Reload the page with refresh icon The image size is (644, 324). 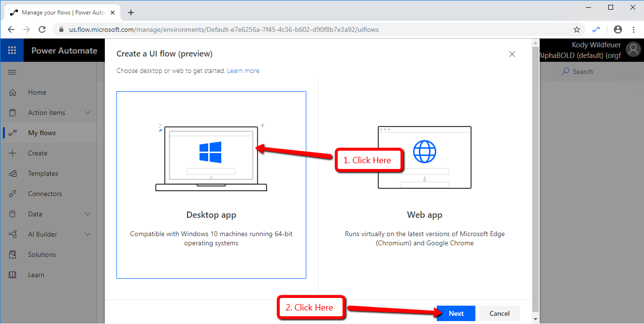pyautogui.click(x=42, y=29)
